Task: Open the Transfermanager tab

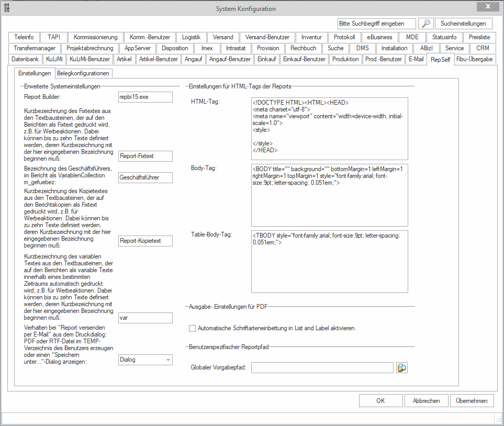Action: pyautogui.click(x=35, y=48)
